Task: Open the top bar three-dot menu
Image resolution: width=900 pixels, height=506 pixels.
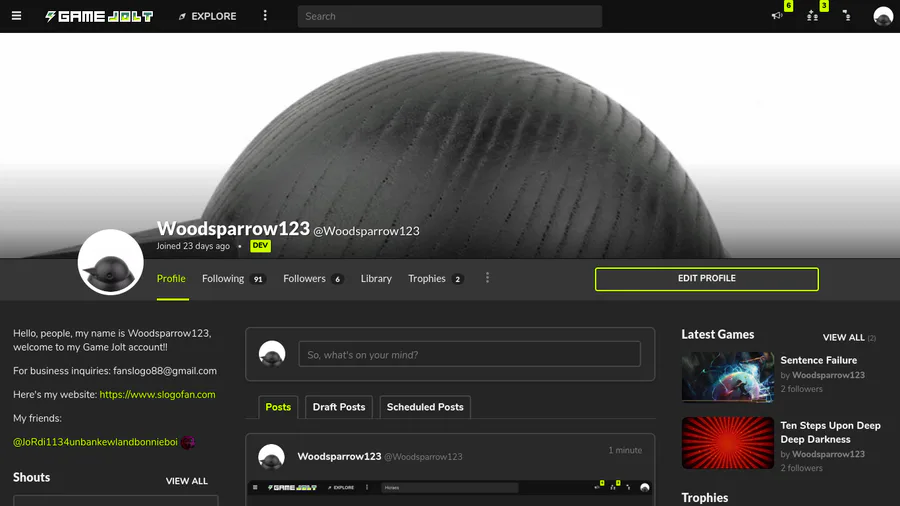Action: point(265,16)
